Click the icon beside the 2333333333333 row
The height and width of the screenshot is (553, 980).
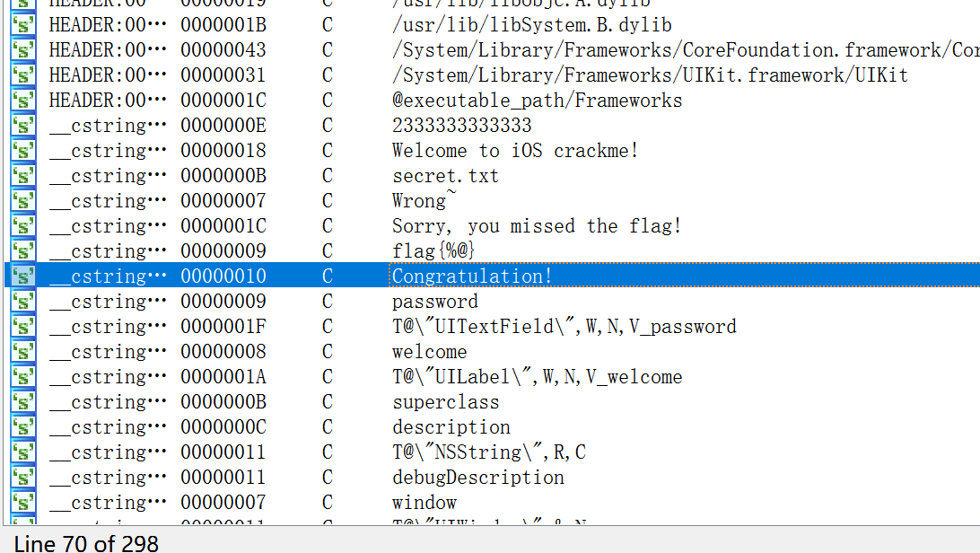coord(23,126)
